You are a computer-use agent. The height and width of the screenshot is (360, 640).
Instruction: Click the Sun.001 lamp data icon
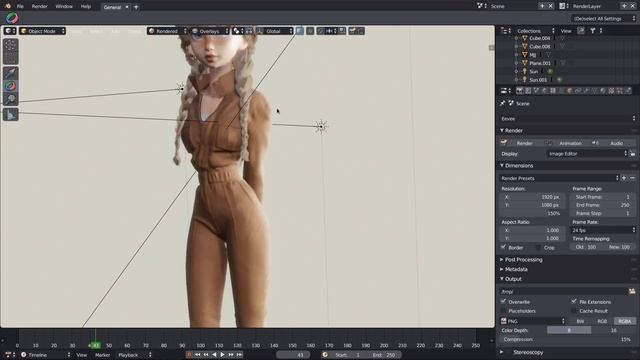pos(559,80)
